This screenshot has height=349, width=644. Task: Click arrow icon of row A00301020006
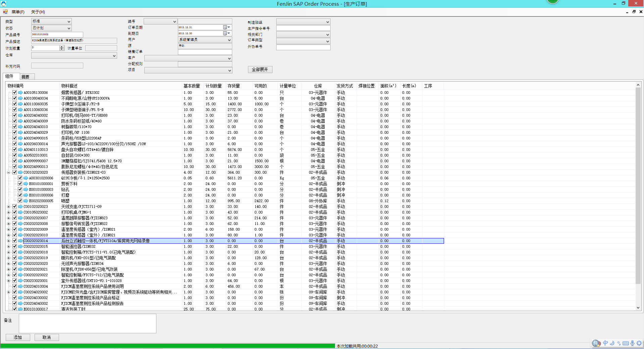point(26,178)
